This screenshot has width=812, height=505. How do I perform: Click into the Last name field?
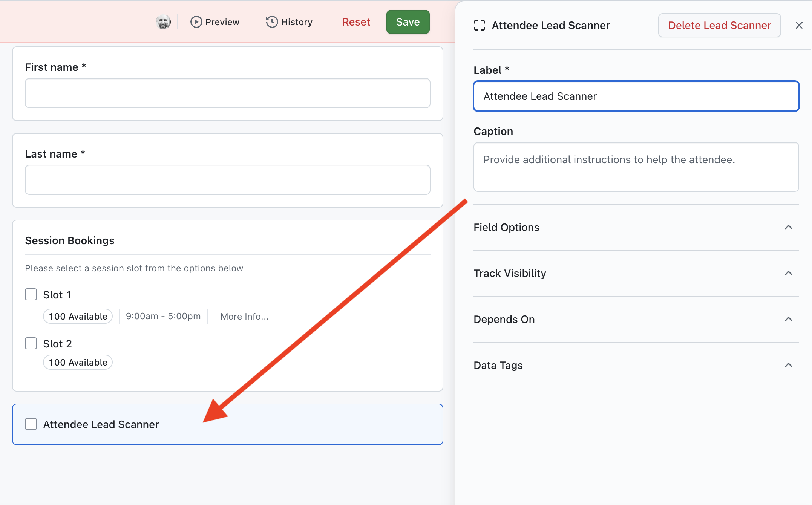pos(227,180)
